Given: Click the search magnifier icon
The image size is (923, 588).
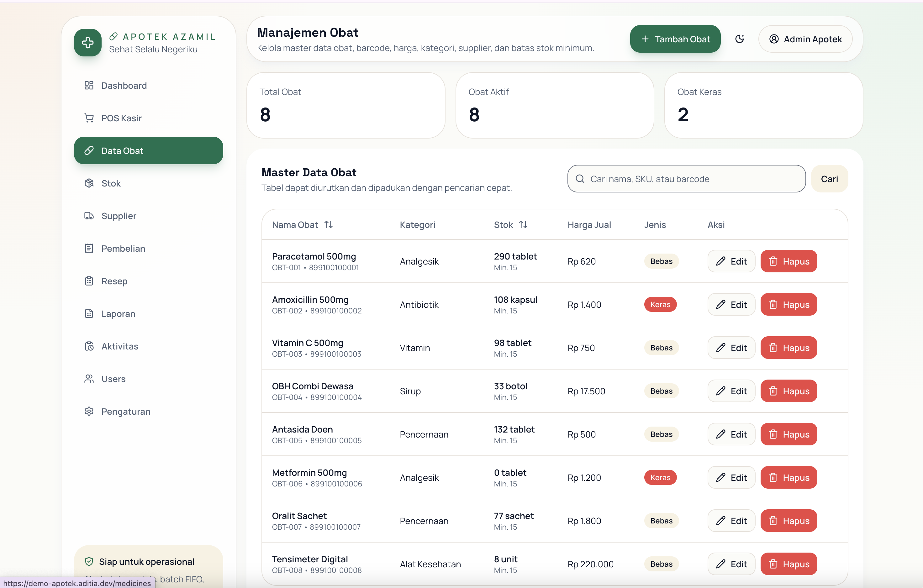Looking at the screenshot, I should [580, 179].
